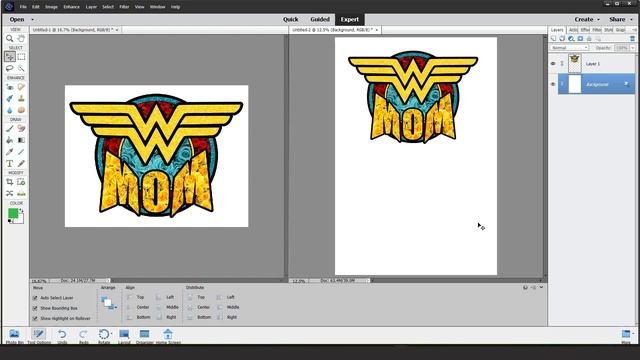Viewport: 640px width, 360px height.
Task: Expand the Share dropdown arrow
Action: pyautogui.click(x=631, y=20)
